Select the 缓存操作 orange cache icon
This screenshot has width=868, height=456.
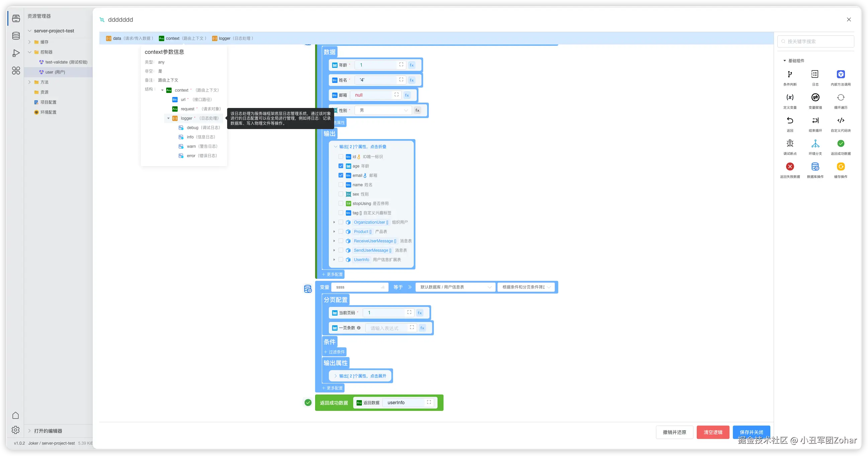840,167
